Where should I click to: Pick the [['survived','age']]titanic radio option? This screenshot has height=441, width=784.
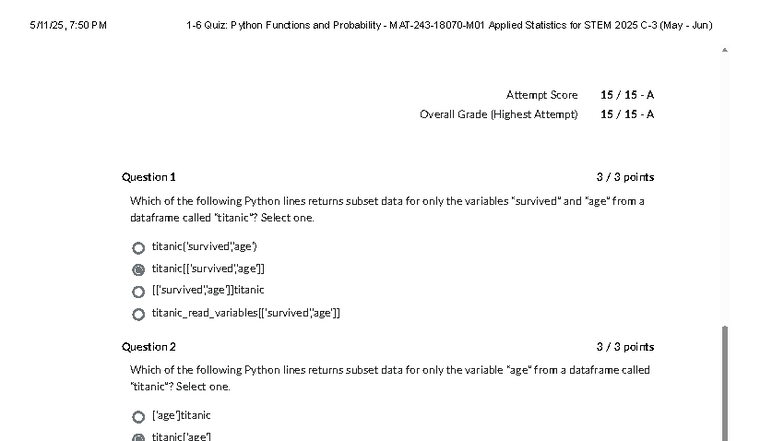coord(138,291)
